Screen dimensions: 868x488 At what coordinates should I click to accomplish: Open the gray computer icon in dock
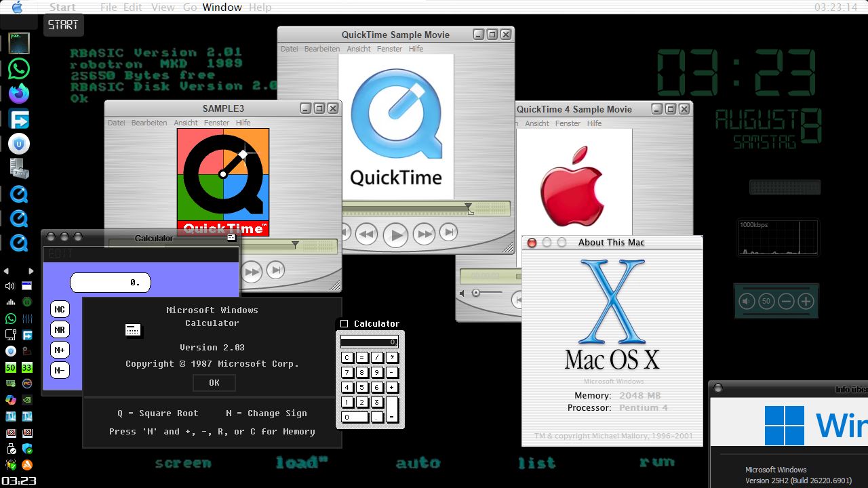pyautogui.click(x=19, y=169)
